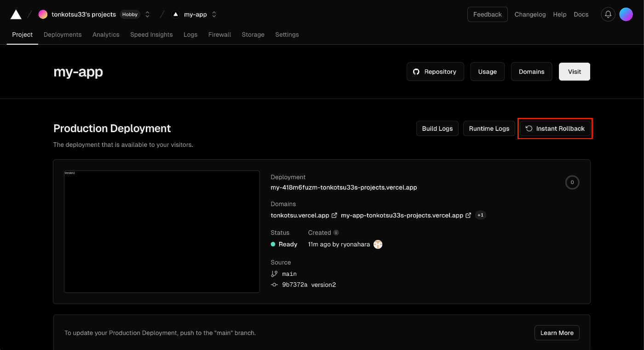Click the Instant Rollback button

[x=555, y=128]
